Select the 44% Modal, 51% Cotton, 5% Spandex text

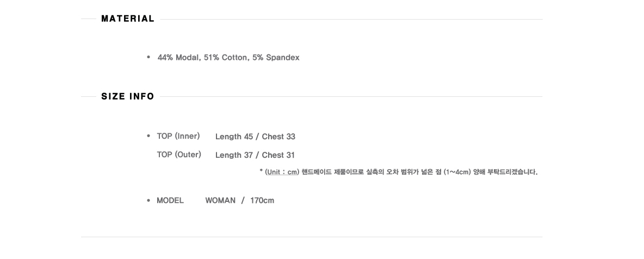tap(228, 58)
